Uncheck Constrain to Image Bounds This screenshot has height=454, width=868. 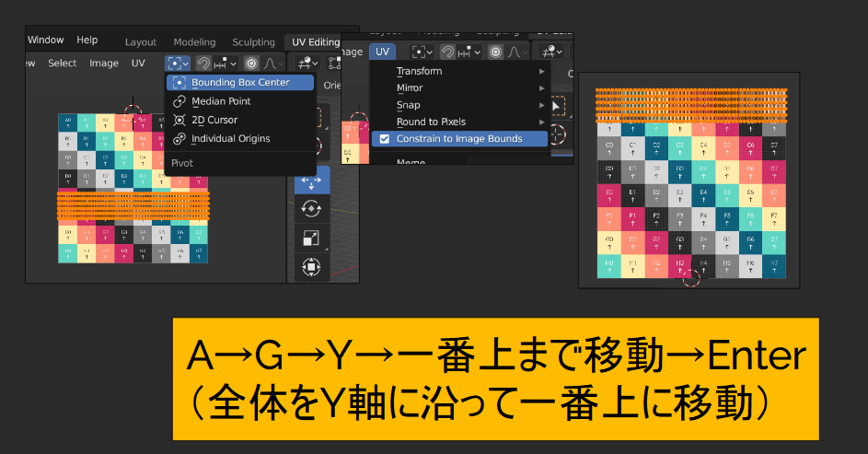tap(459, 139)
